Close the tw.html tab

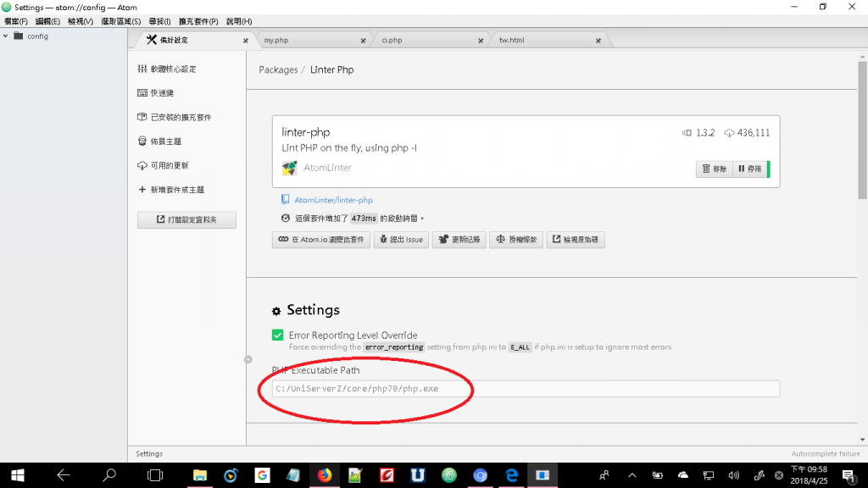point(598,41)
